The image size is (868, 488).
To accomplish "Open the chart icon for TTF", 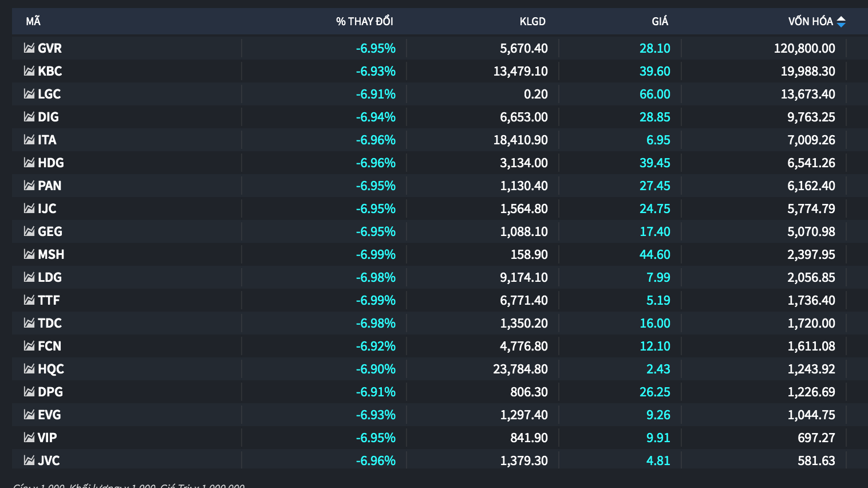I will pos(29,300).
